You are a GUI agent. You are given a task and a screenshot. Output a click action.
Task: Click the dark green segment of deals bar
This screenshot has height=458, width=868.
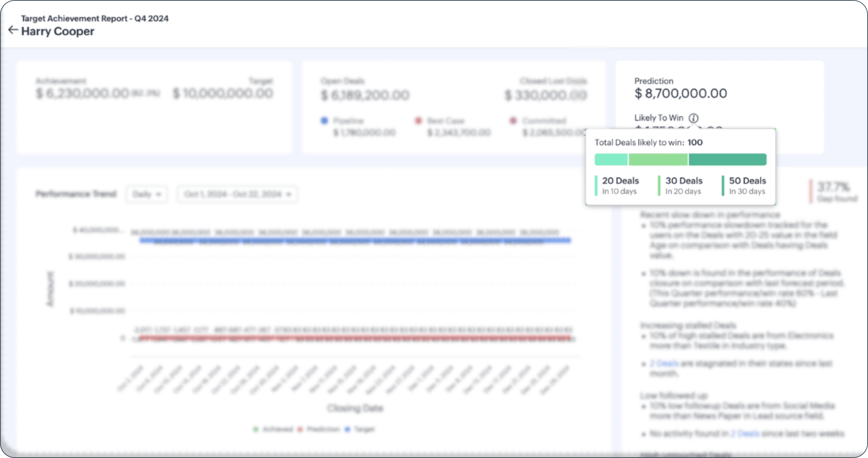[x=727, y=160]
